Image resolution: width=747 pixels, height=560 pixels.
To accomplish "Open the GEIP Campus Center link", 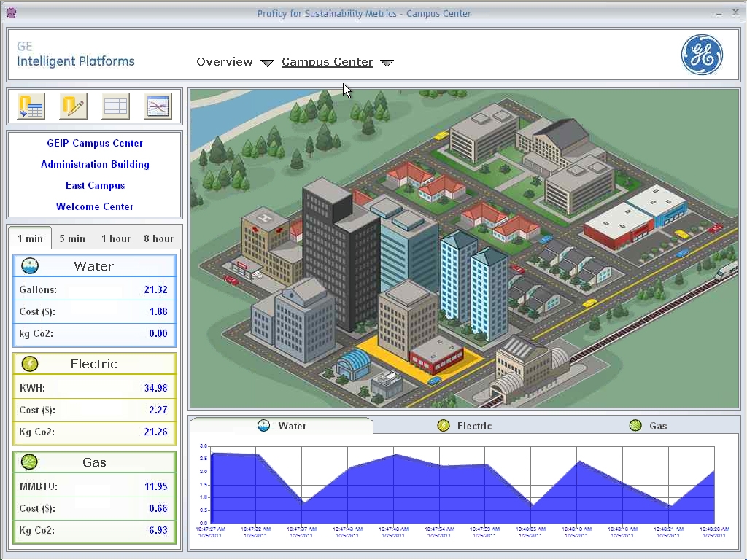I will tap(95, 144).
